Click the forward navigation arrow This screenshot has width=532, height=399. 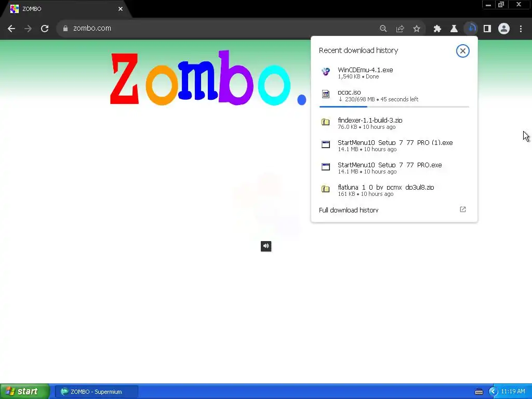click(28, 29)
